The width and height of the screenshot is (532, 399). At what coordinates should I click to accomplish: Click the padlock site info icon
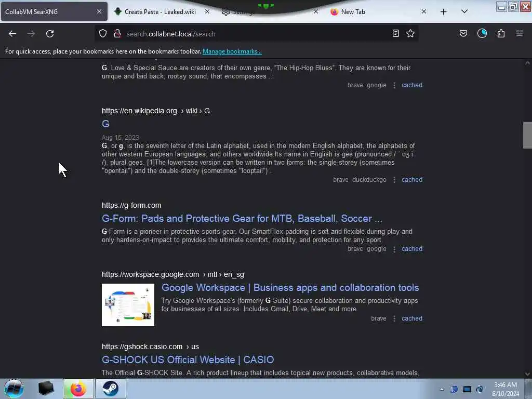click(117, 34)
